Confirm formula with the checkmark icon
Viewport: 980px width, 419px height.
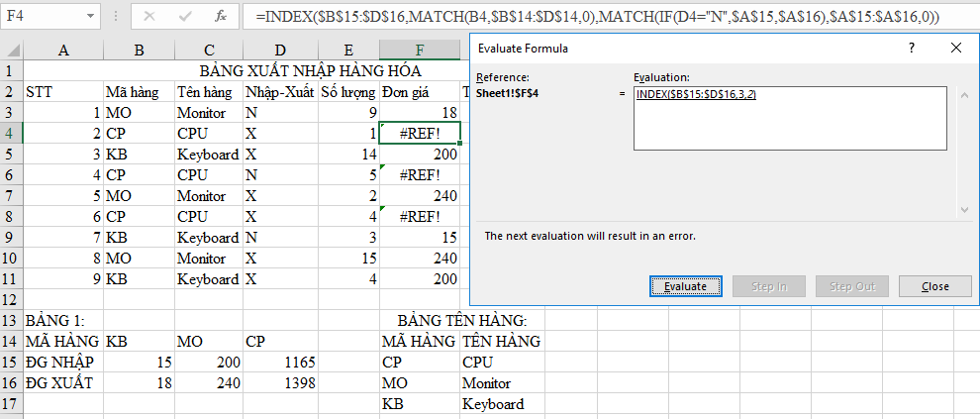point(185,16)
